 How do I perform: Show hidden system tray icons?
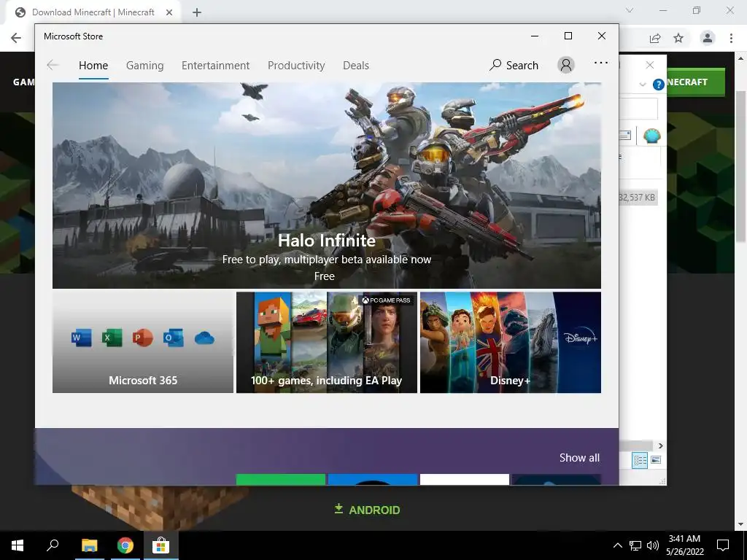[x=617, y=545]
